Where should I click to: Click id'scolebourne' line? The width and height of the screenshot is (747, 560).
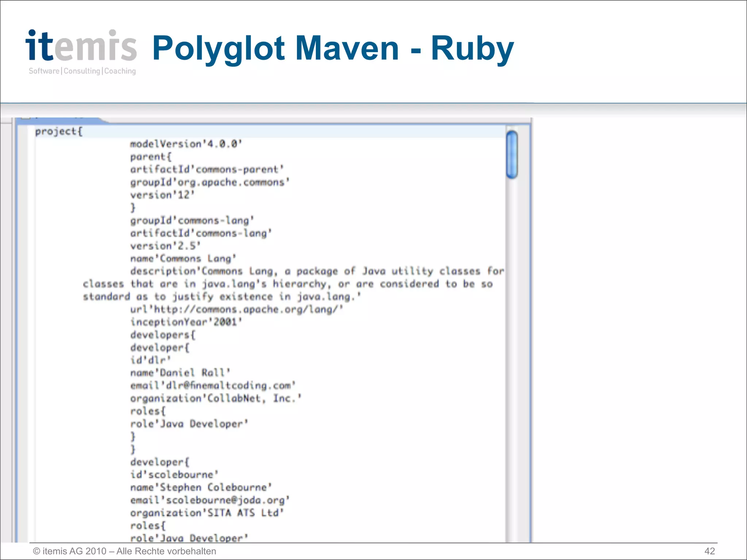[174, 475]
